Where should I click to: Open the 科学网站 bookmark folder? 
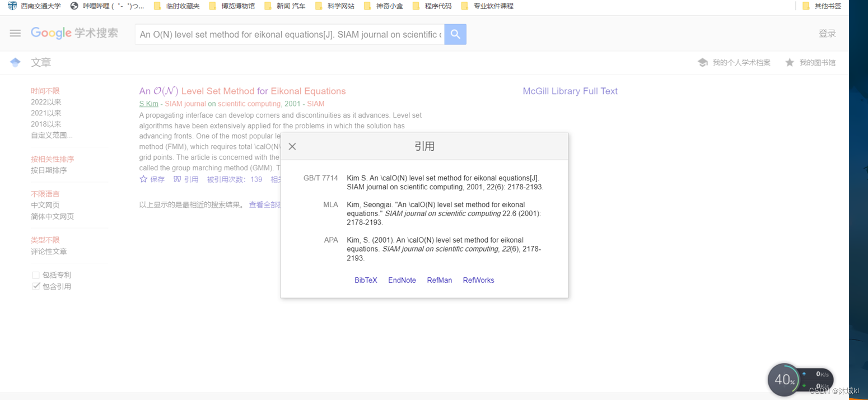[x=335, y=6]
